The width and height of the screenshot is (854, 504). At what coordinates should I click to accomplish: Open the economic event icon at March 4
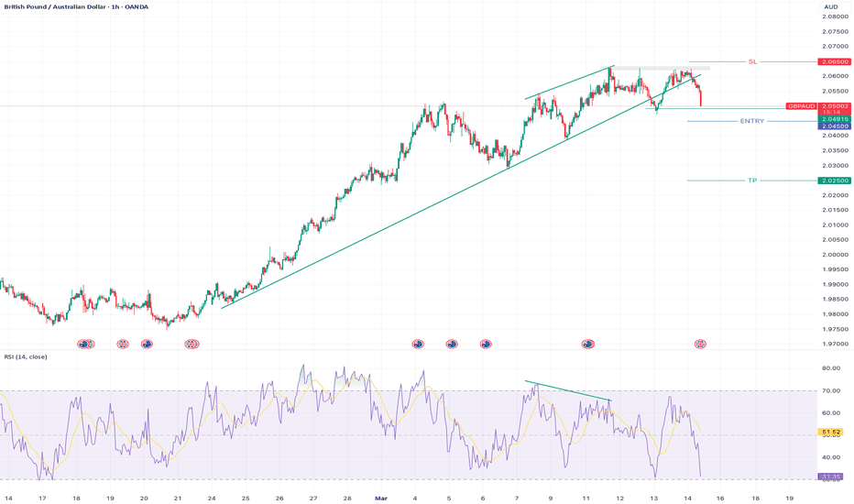pyautogui.click(x=418, y=344)
